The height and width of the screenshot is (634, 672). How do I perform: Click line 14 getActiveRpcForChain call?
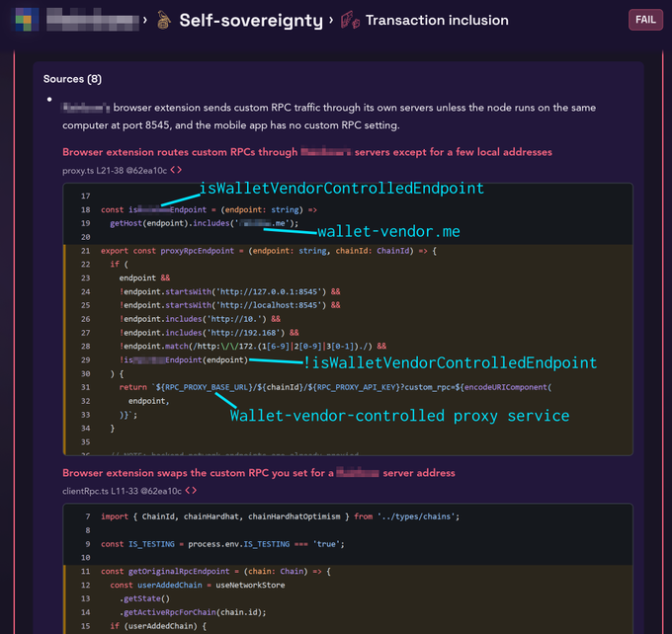click(193, 612)
